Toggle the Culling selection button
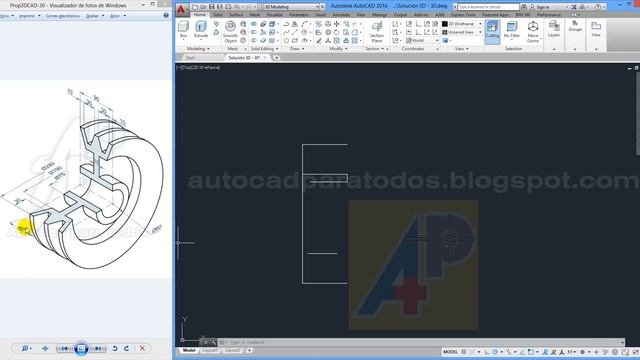640x360 pixels. click(492, 31)
